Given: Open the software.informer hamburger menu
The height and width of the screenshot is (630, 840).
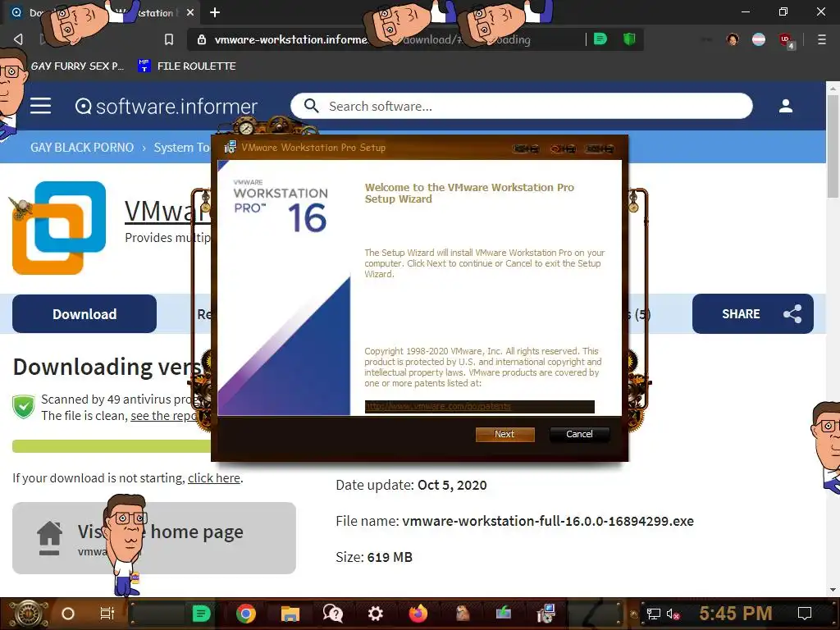Looking at the screenshot, I should [41, 106].
